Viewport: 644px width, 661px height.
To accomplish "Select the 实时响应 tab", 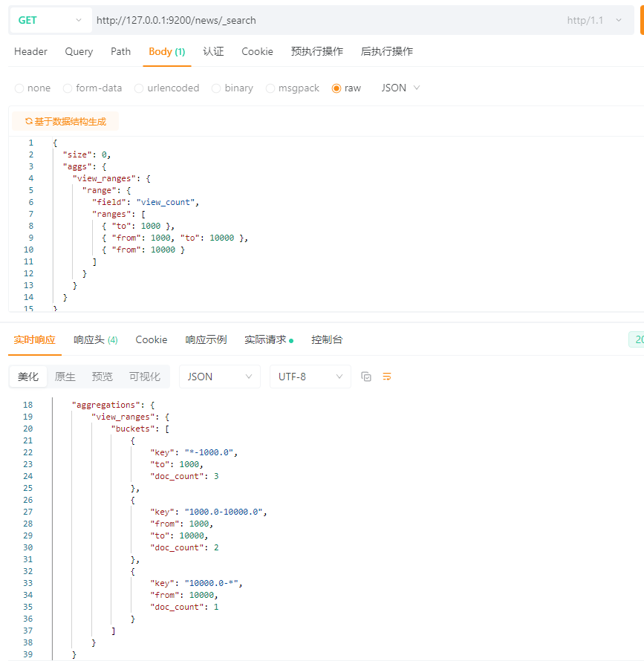I will (x=35, y=339).
